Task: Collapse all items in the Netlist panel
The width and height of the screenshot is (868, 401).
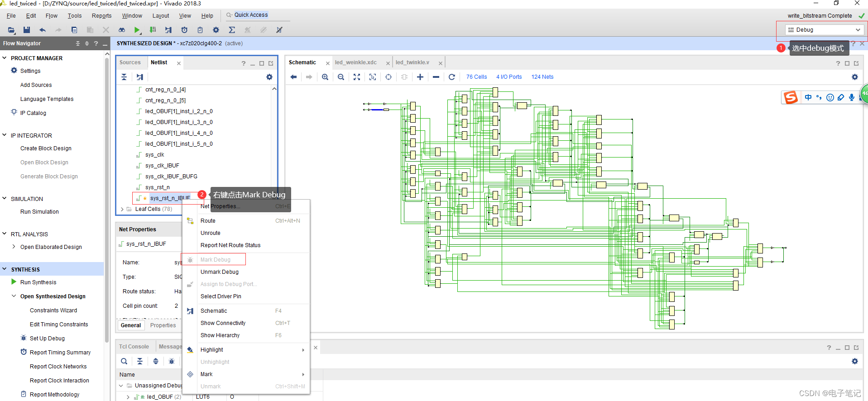Action: coord(124,77)
